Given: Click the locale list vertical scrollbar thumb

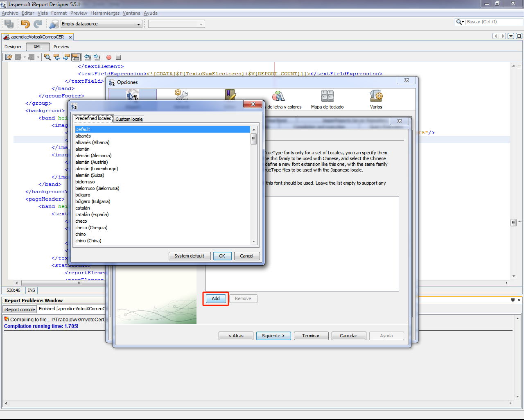Looking at the screenshot, I should [254, 139].
